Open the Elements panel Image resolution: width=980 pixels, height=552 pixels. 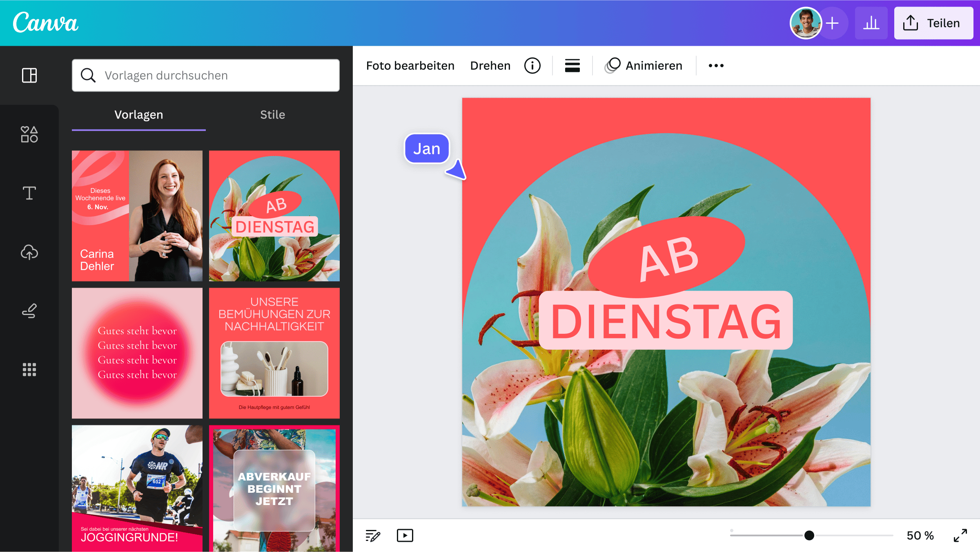tap(29, 134)
